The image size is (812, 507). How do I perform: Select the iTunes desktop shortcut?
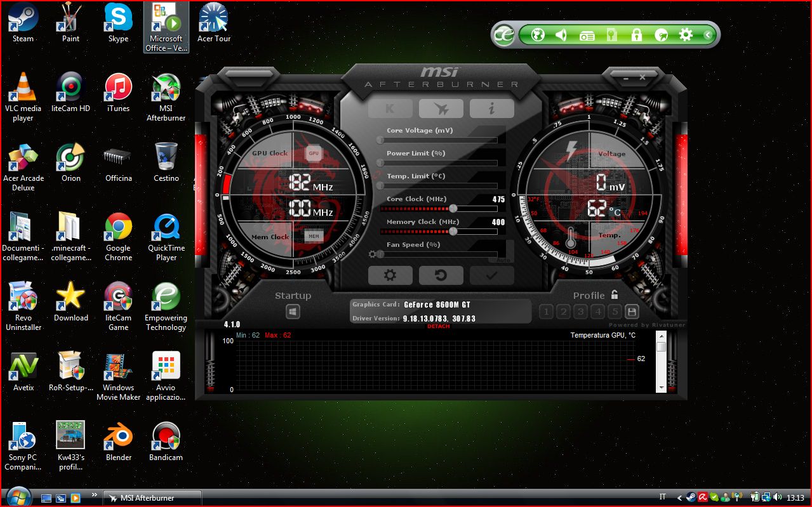(118, 93)
